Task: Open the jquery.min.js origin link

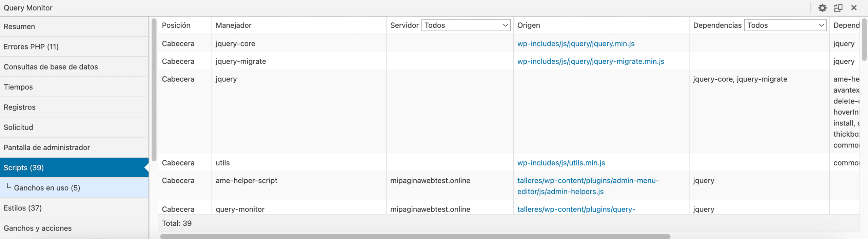Action: [x=576, y=44]
